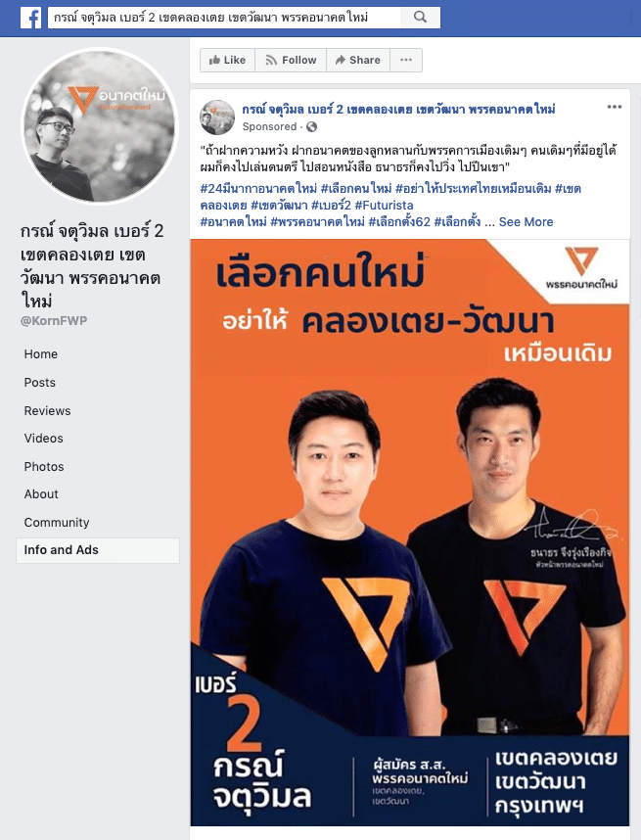
Task: Expand the post text with See More
Action: 526,222
